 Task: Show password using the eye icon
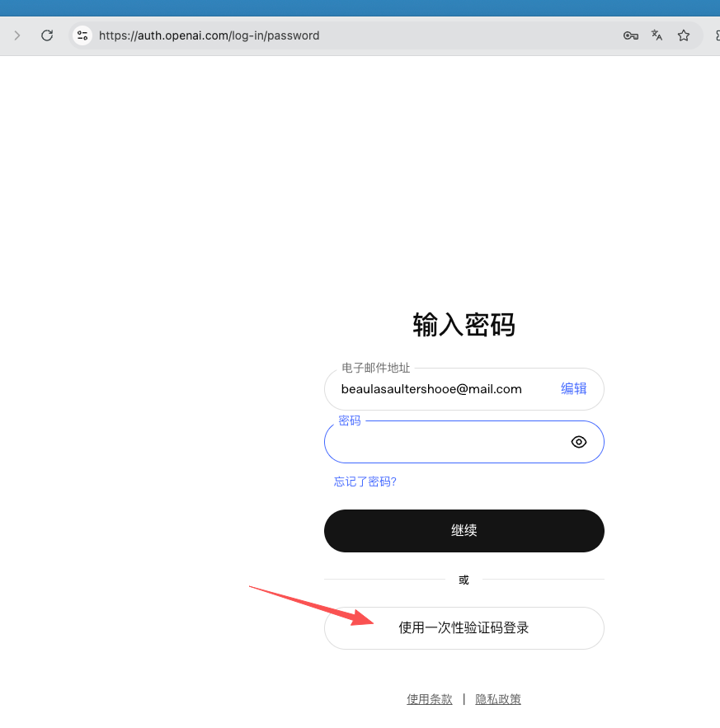pos(579,442)
